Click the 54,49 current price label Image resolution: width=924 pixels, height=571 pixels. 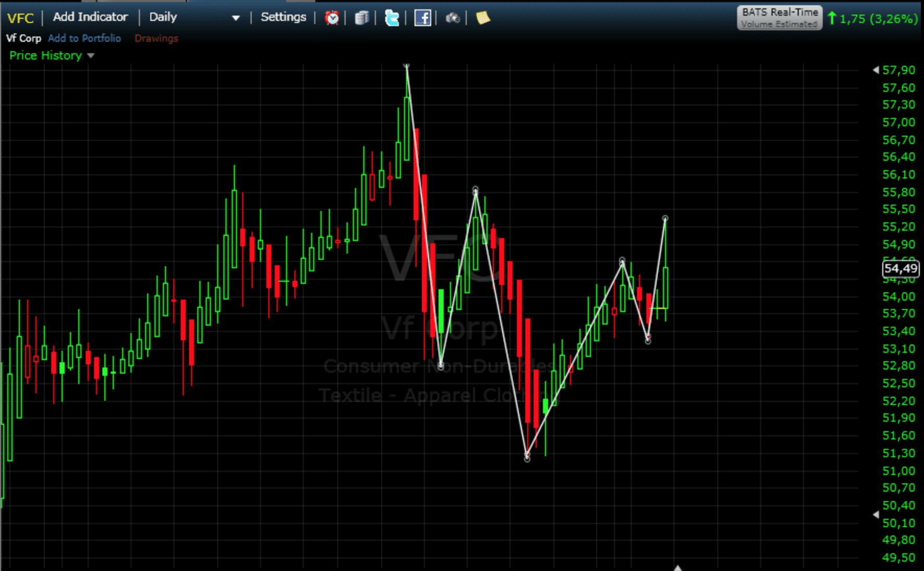click(901, 268)
